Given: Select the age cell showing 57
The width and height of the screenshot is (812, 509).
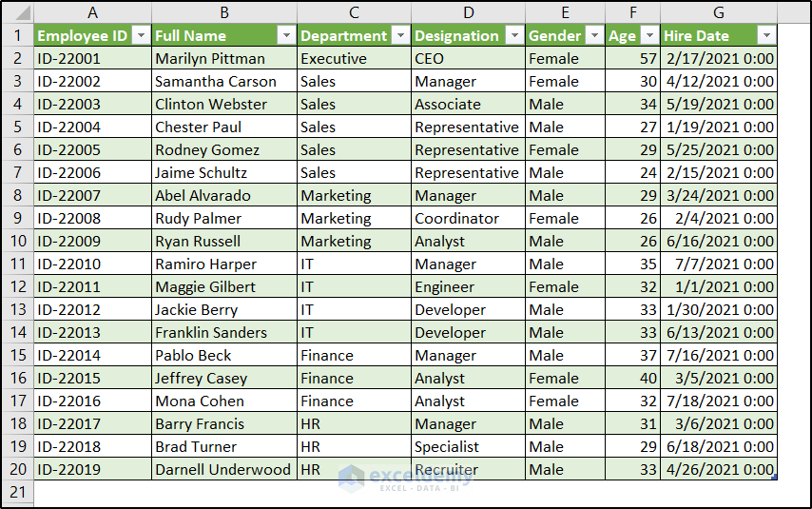Looking at the screenshot, I should (632, 58).
